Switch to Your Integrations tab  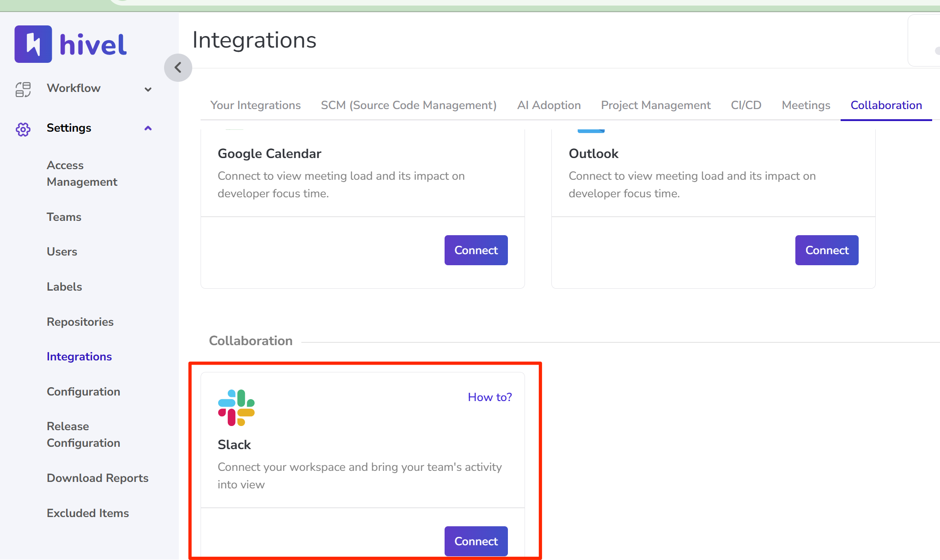click(255, 105)
